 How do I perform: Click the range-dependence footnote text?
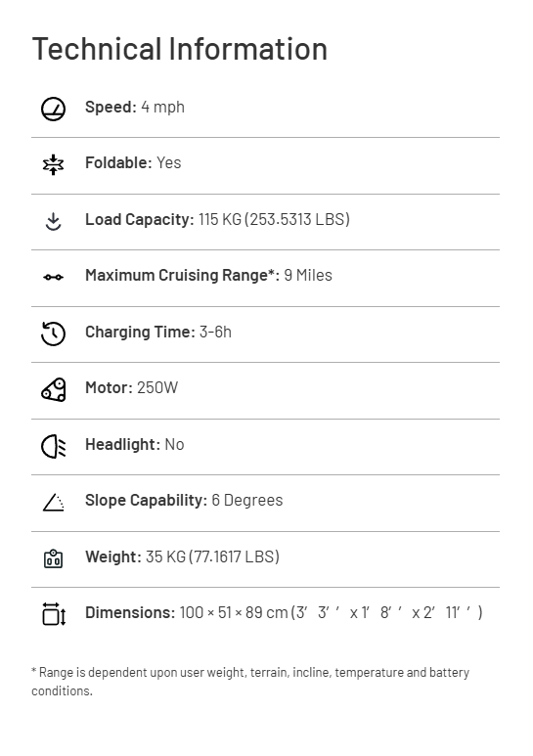[250, 682]
